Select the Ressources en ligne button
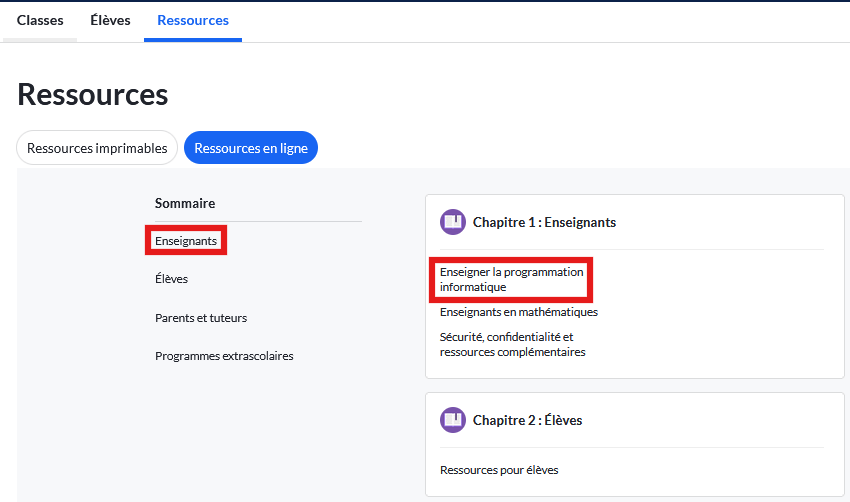Viewport: 850px width, 502px height. click(x=251, y=148)
